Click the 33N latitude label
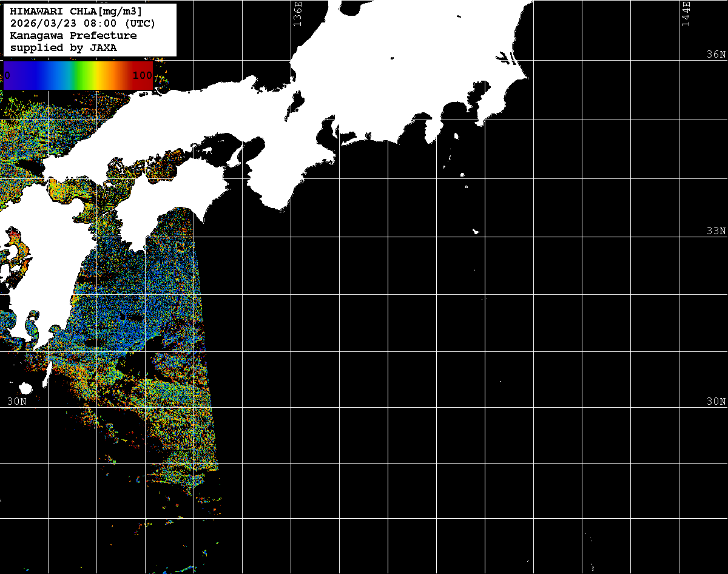 [716, 231]
